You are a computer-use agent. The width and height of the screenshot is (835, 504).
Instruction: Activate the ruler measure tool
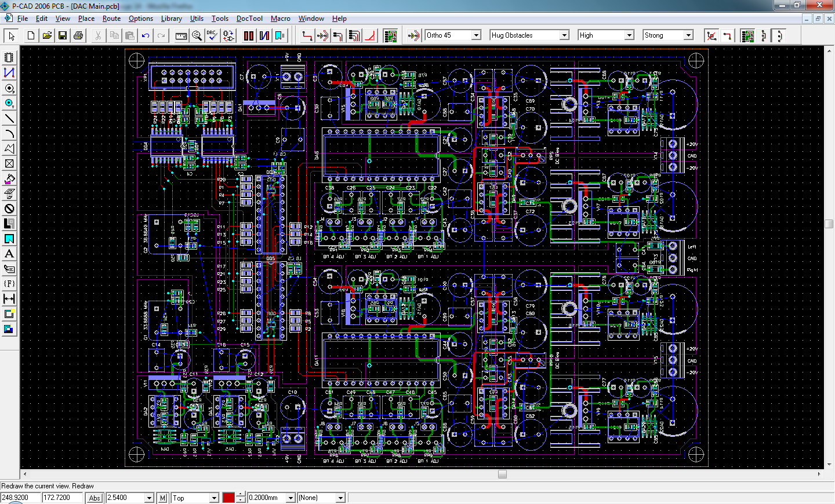[181, 36]
